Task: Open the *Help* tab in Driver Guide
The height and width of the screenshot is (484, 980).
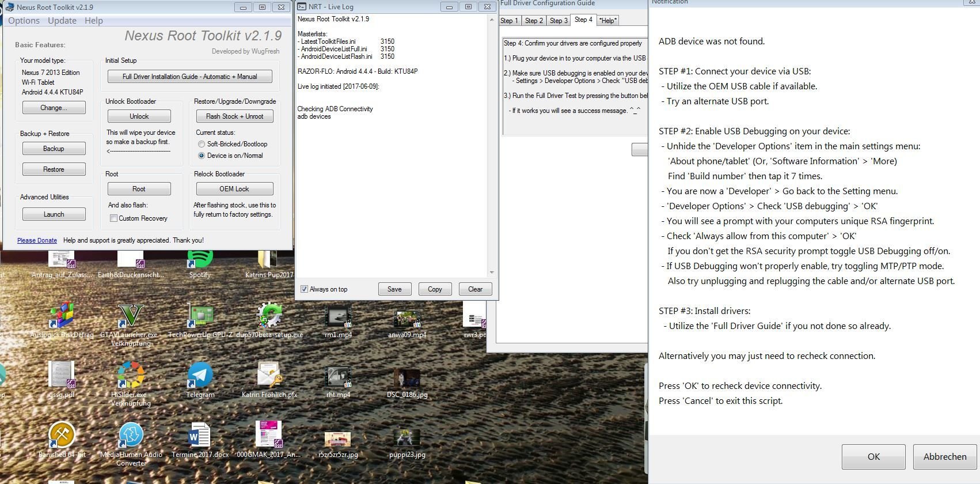Action: click(608, 21)
